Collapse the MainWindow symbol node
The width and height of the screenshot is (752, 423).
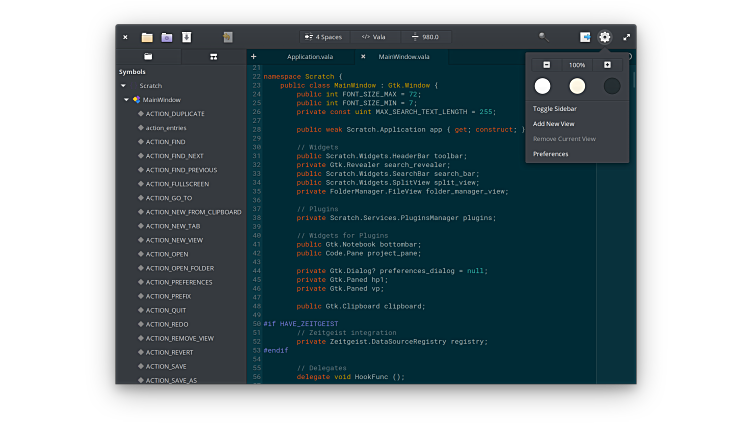pos(127,100)
